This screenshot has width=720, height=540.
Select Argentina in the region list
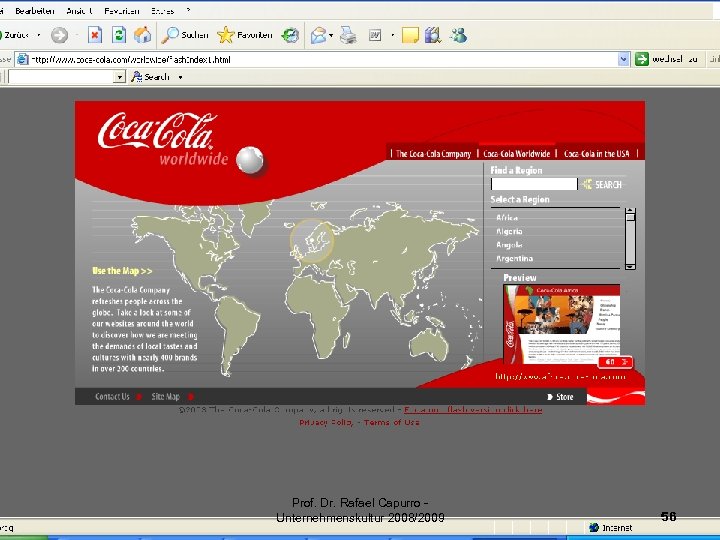click(x=514, y=259)
